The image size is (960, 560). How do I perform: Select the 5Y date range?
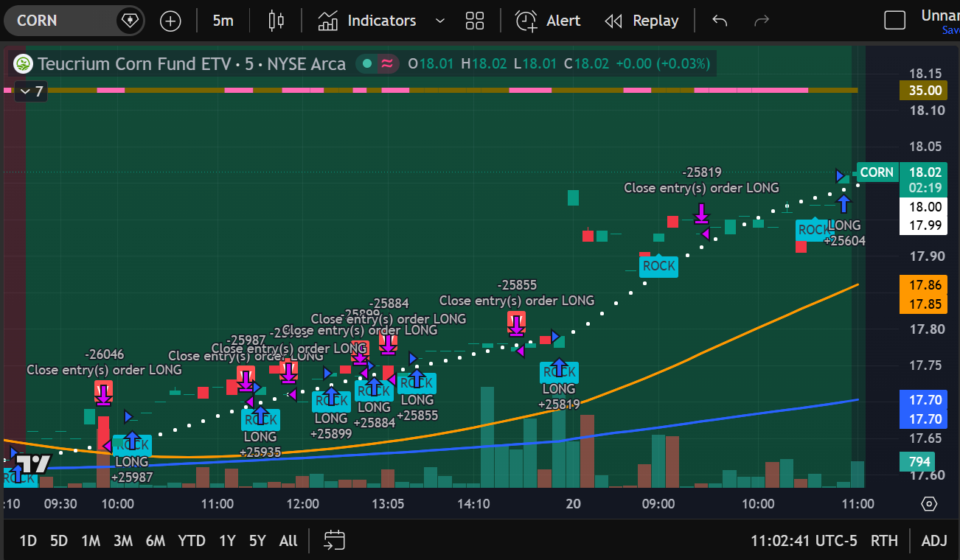coord(257,541)
